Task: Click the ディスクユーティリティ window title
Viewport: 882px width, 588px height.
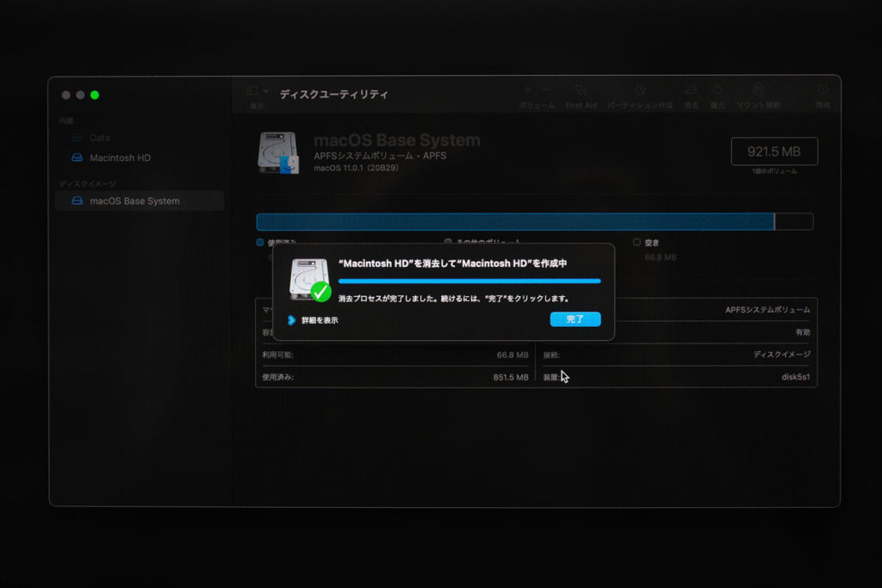Action: pyautogui.click(x=333, y=95)
